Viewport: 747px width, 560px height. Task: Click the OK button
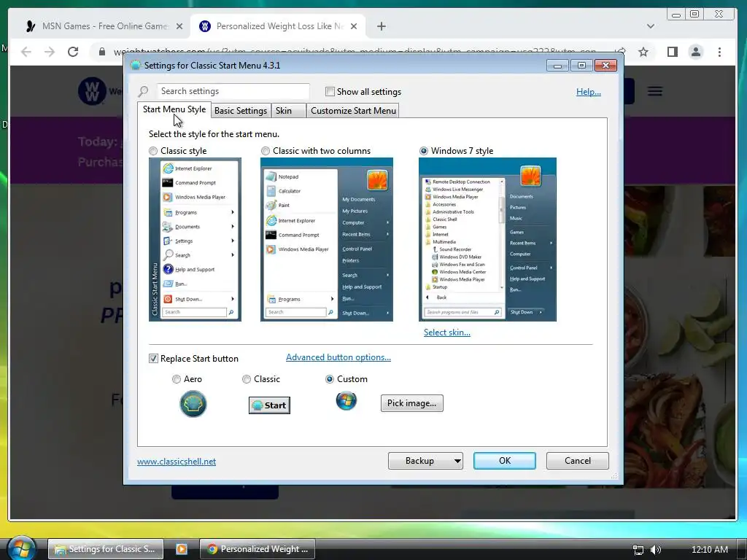pyautogui.click(x=505, y=461)
